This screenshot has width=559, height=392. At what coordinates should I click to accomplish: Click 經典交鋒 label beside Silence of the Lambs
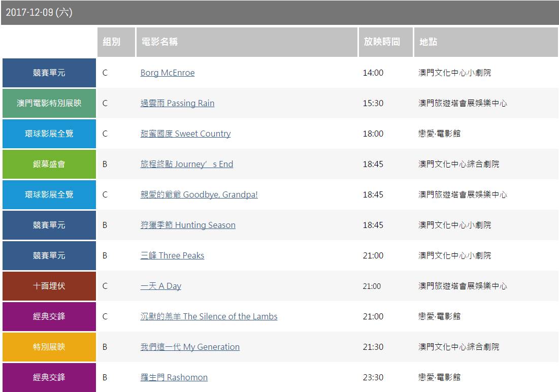click(49, 316)
